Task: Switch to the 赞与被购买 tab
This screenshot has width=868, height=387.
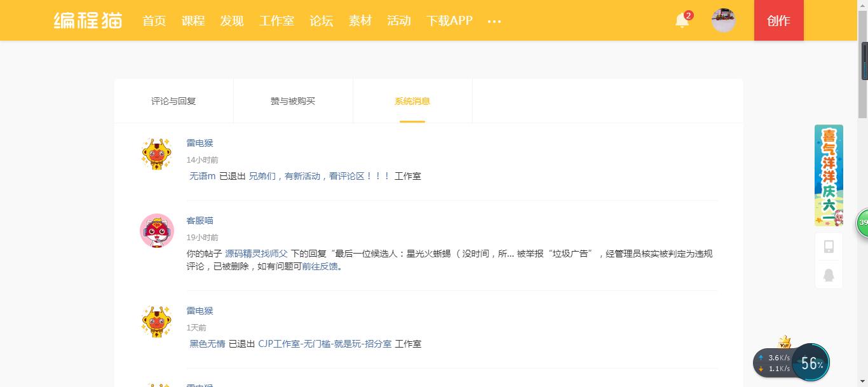Action: (x=293, y=101)
